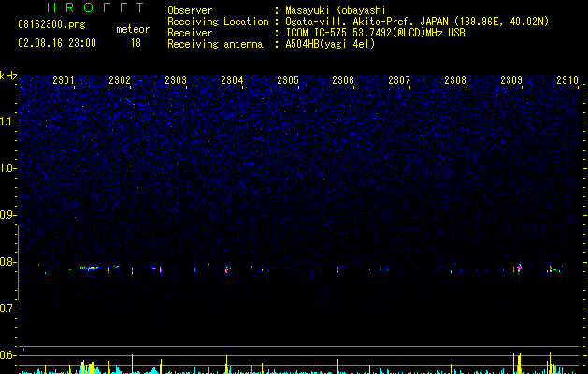588x374 pixels.
Task: Click the red echo at 2306
Action: (x=337, y=269)
